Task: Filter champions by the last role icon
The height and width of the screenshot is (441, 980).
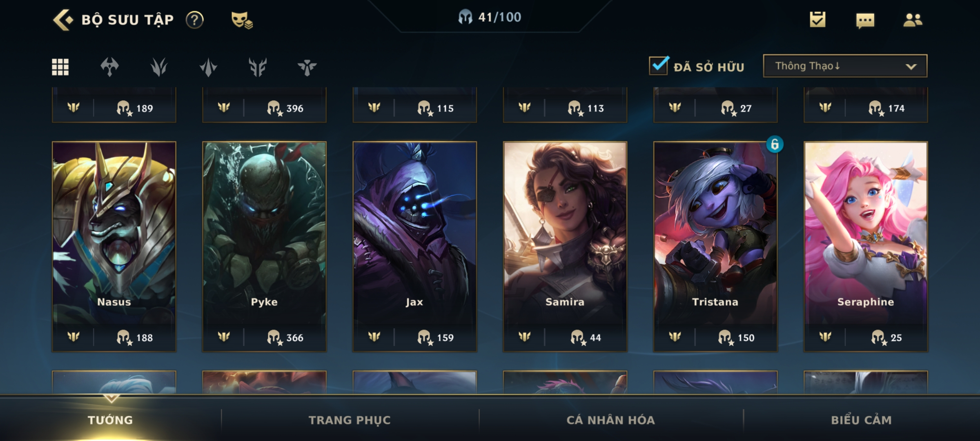Action: [x=307, y=67]
